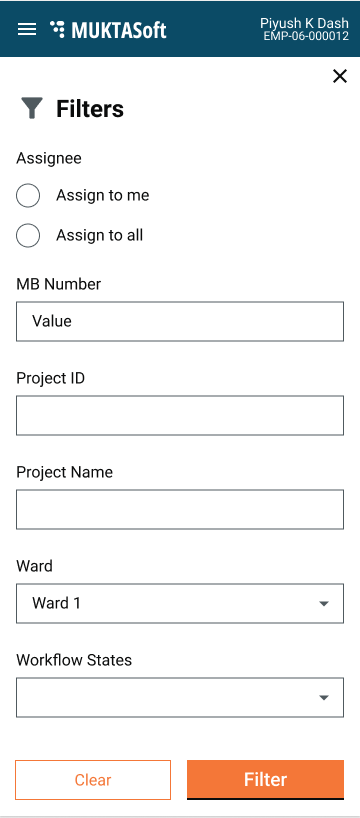The image size is (360, 818).
Task: Close the Filters panel with the X
Action: click(x=340, y=76)
